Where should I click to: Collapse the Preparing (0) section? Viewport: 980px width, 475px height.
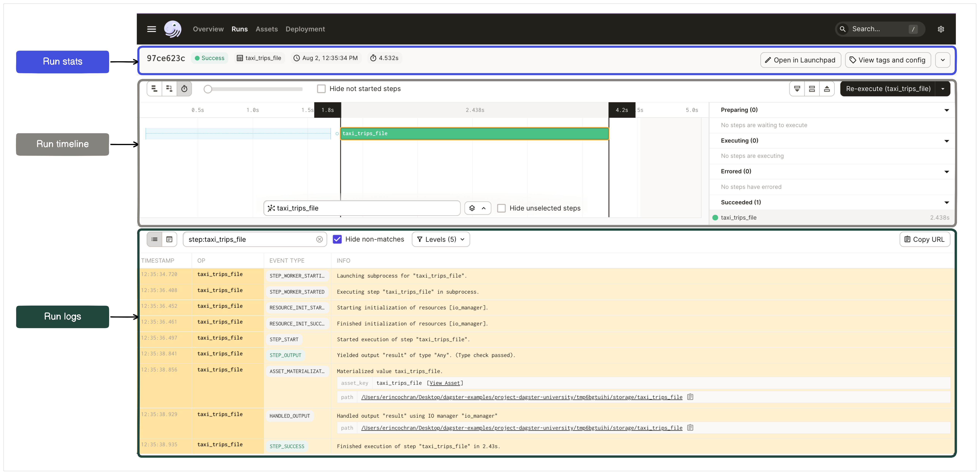946,110
